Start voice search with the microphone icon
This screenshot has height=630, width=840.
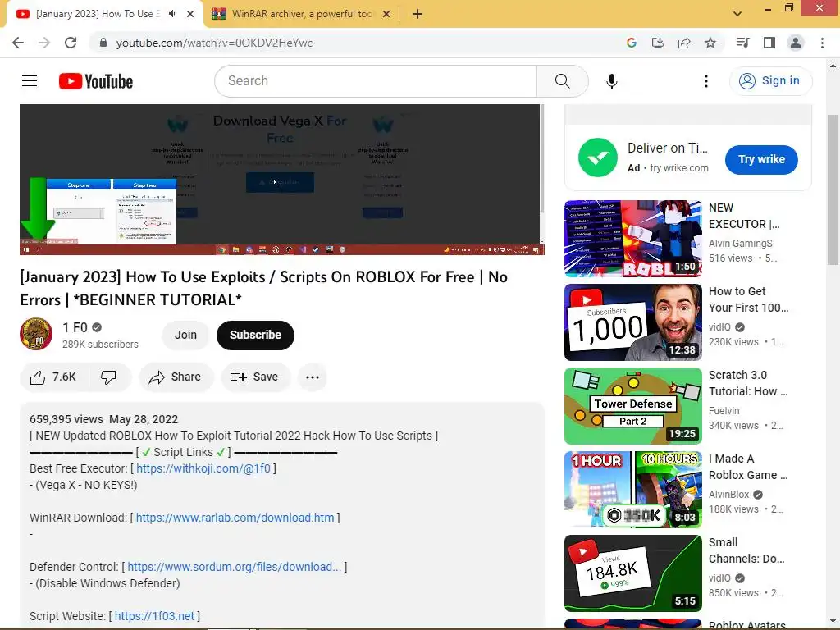611,81
